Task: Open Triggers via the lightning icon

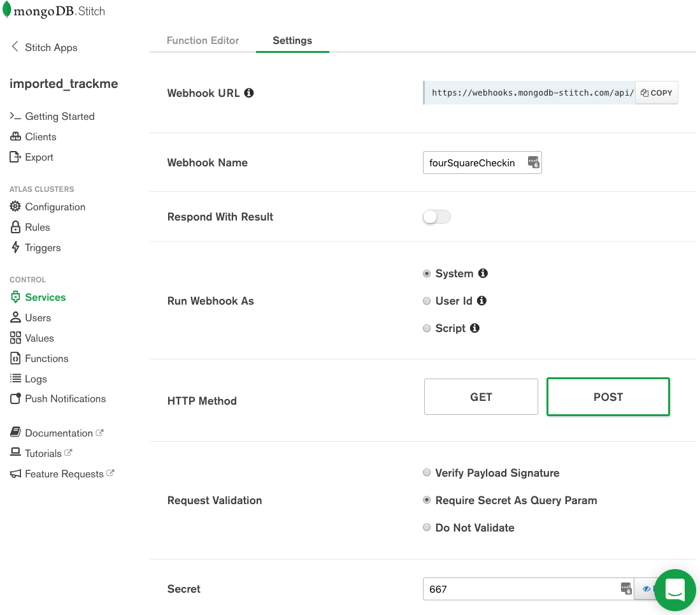Action: 43,247
